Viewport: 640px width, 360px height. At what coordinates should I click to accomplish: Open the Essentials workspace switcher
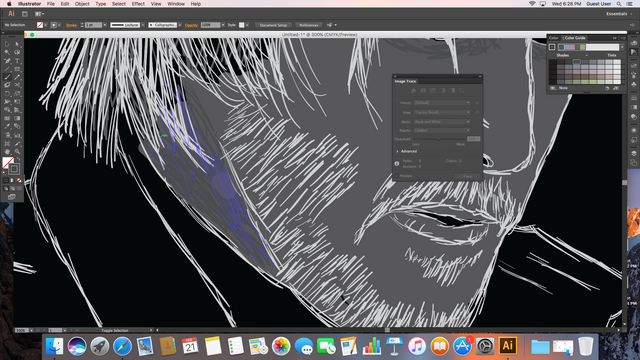pos(619,14)
